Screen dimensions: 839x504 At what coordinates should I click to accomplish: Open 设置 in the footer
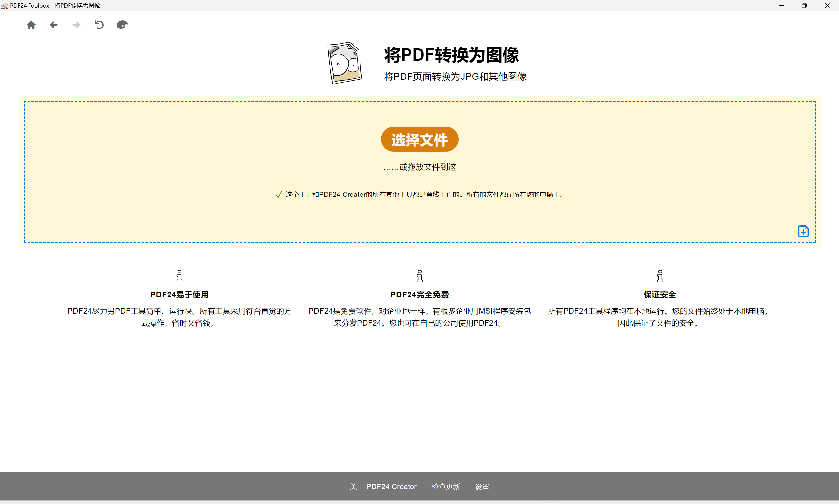[x=482, y=486]
